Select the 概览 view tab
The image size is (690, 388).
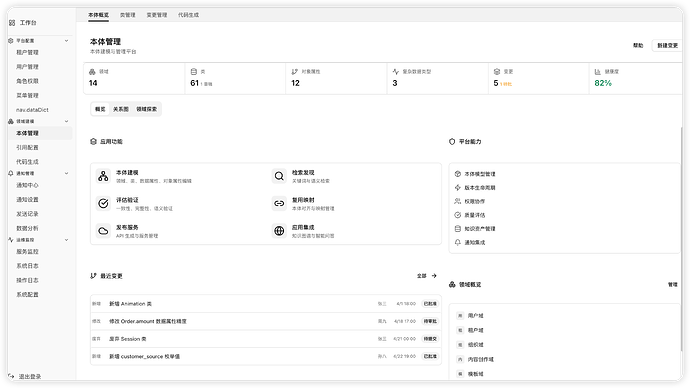click(100, 109)
